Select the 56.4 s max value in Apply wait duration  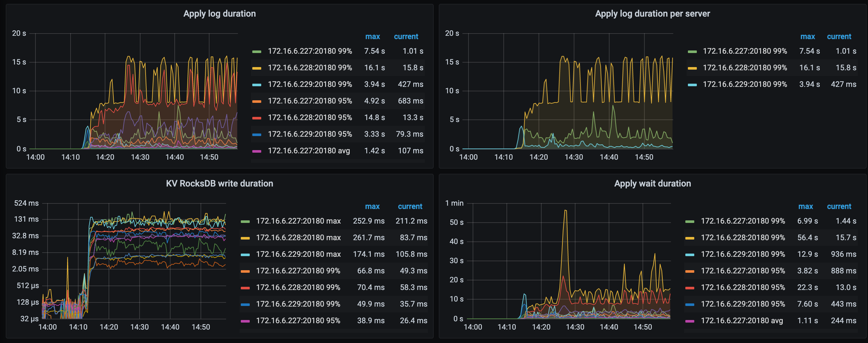point(807,238)
